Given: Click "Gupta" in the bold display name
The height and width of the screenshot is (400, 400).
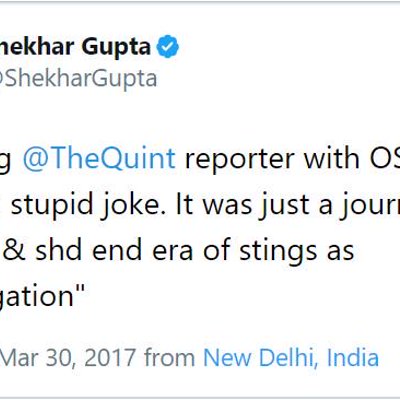Looking at the screenshot, I should point(116,48).
